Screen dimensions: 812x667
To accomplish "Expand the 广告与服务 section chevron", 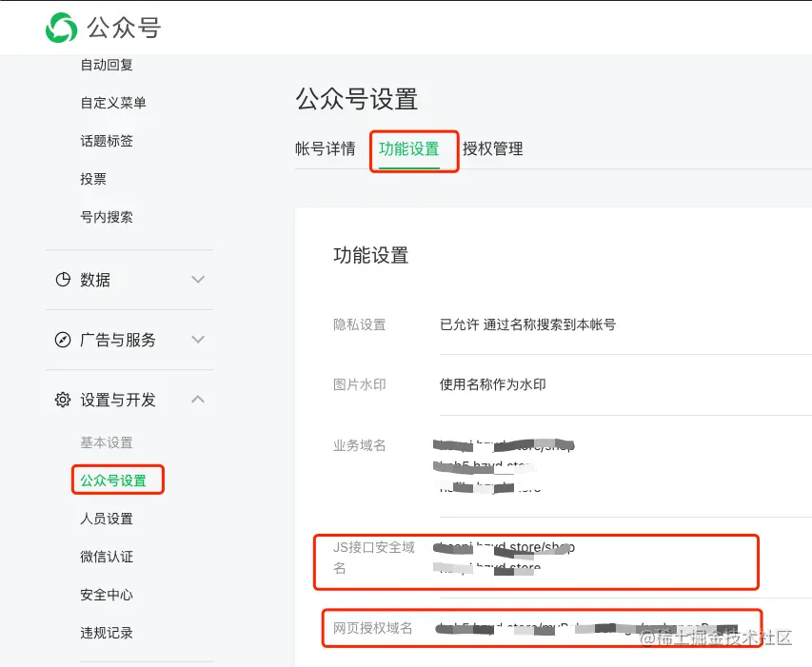I will coord(198,340).
